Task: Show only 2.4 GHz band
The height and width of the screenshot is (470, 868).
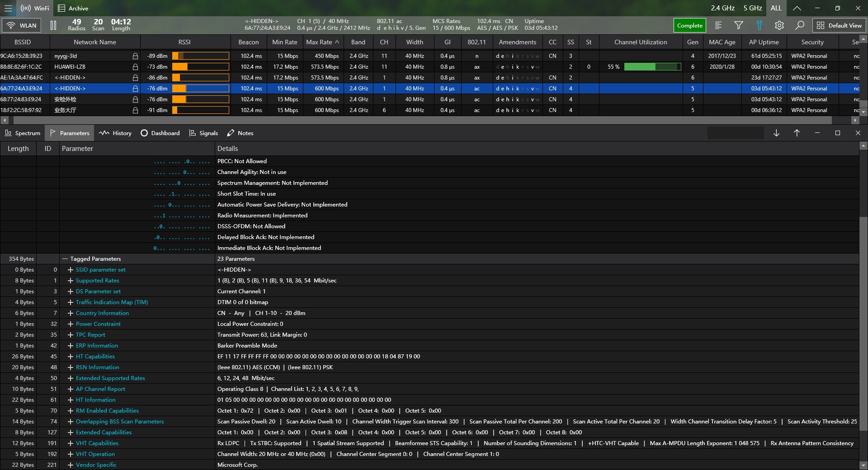Action: coord(722,8)
